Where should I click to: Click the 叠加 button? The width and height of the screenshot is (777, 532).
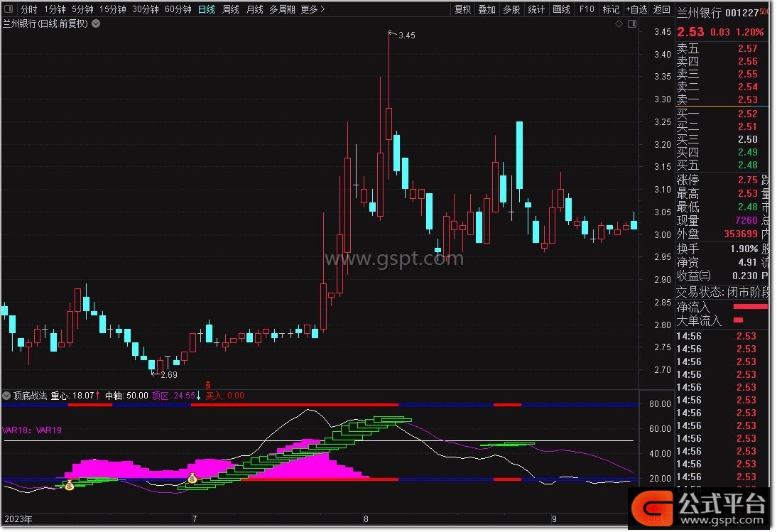click(x=487, y=9)
